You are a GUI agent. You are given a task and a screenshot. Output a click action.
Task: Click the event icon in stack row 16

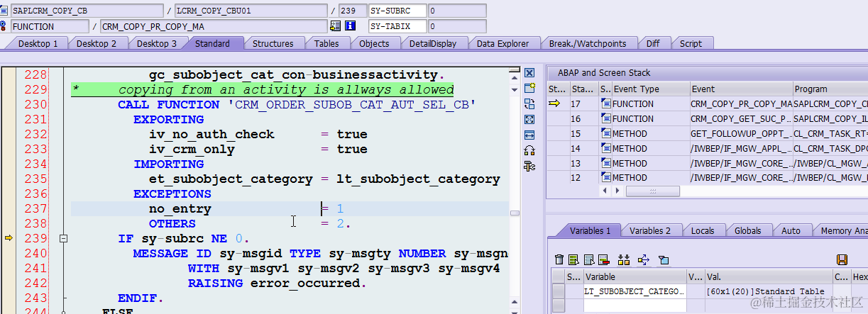tap(605, 118)
